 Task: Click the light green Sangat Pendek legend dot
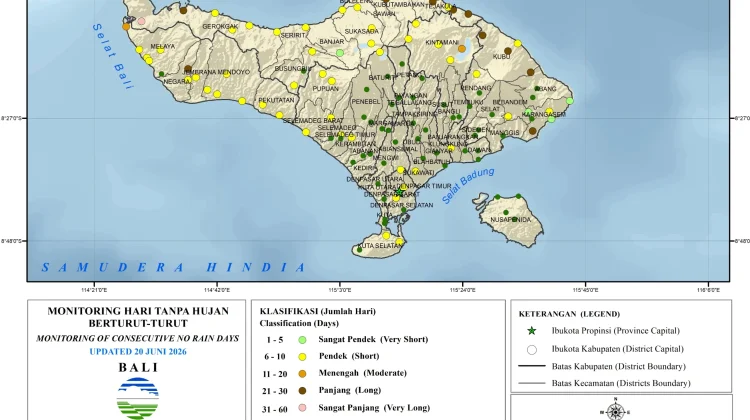pos(302,340)
